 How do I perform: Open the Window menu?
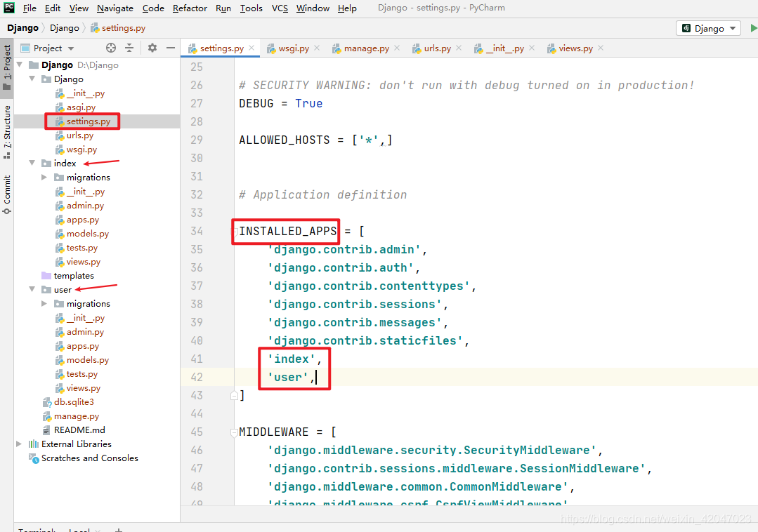pos(313,8)
